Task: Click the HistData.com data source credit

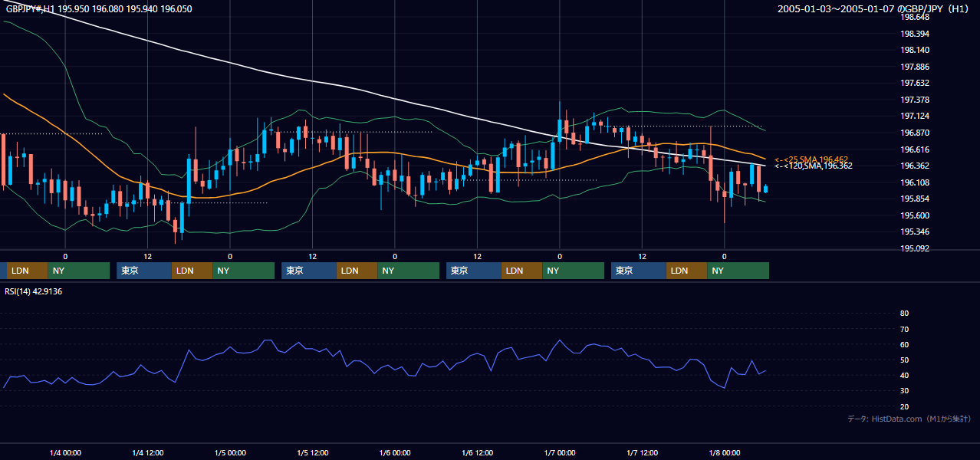Action: tap(909, 419)
